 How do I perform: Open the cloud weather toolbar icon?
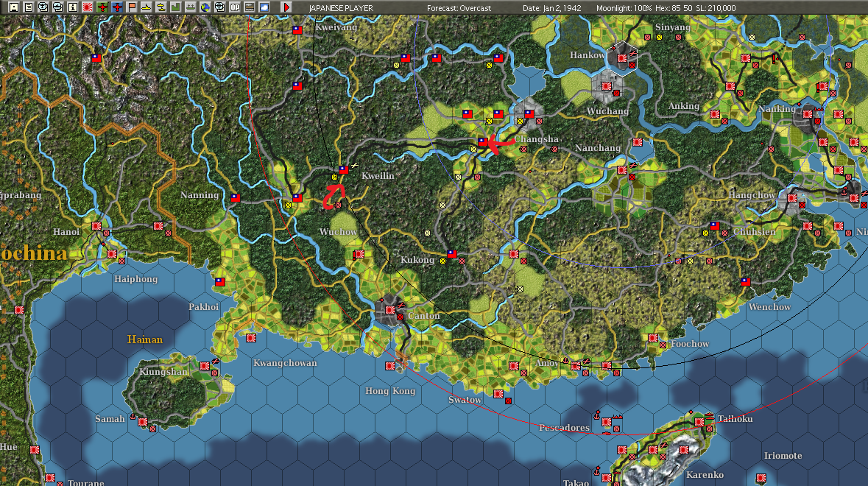tap(264, 7)
